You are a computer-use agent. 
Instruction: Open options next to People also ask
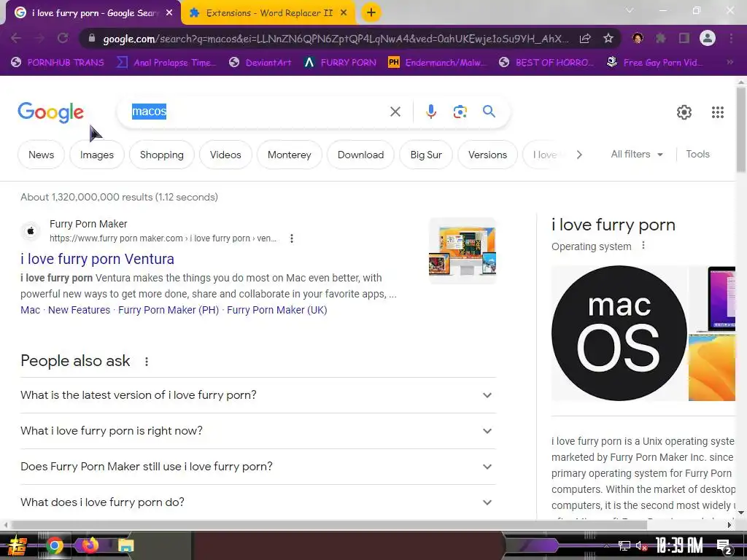tap(147, 362)
